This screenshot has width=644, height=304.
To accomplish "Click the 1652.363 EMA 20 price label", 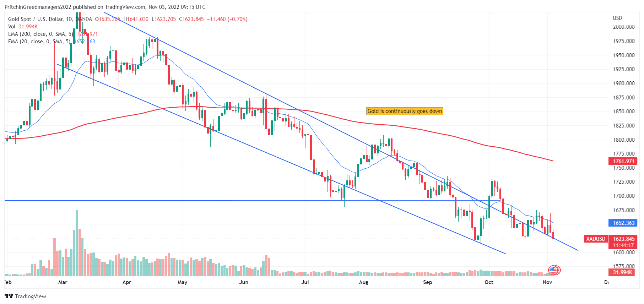I will [x=623, y=223].
